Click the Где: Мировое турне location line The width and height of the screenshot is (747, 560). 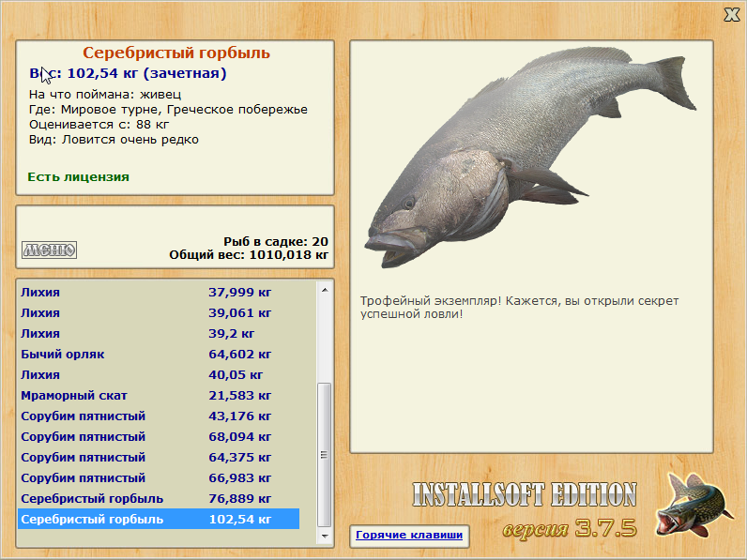point(168,110)
